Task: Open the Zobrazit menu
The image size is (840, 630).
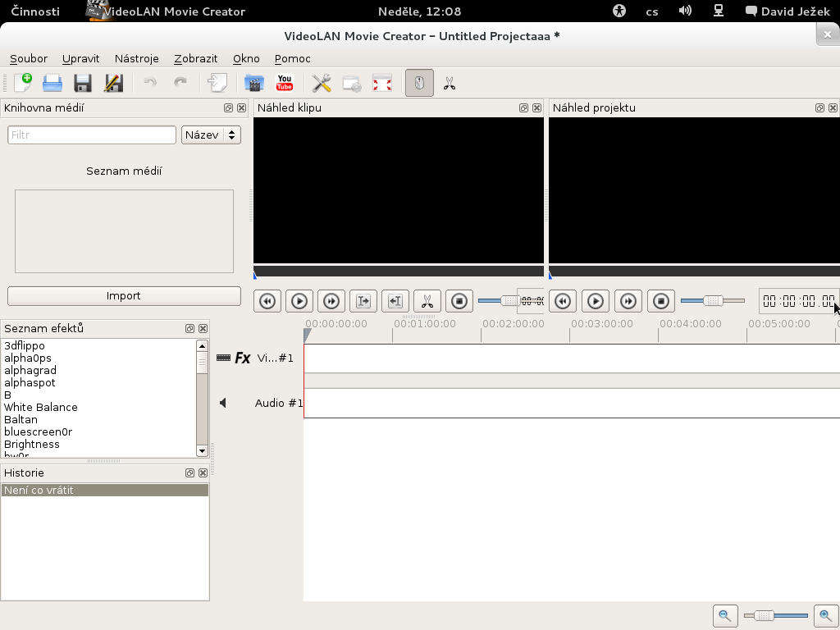Action: click(195, 59)
